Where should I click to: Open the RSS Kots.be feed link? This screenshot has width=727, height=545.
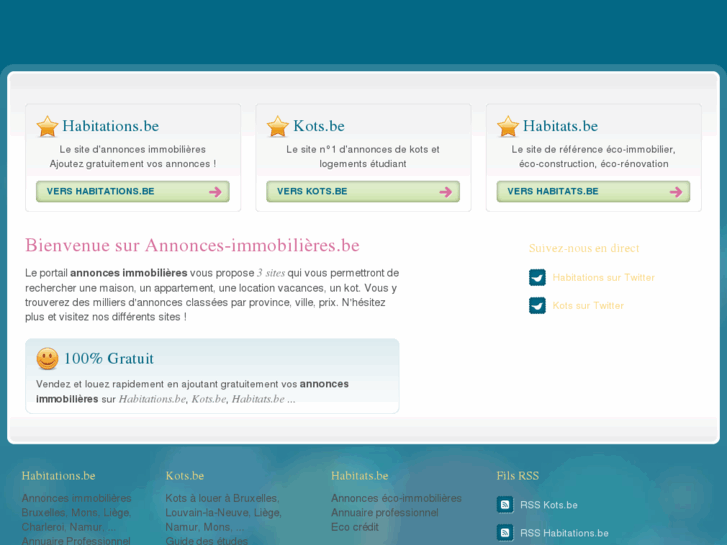pyautogui.click(x=549, y=505)
